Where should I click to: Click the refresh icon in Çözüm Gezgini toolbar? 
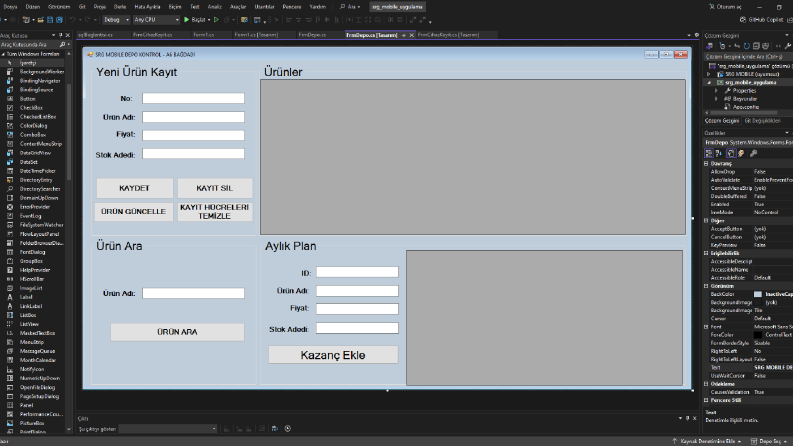click(746, 46)
